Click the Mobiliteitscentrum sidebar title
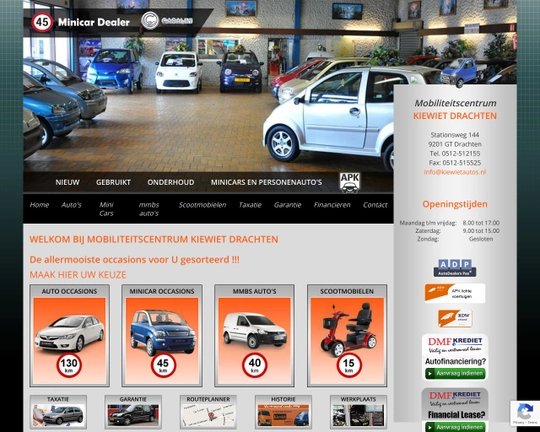The image size is (540, 432). 455,103
